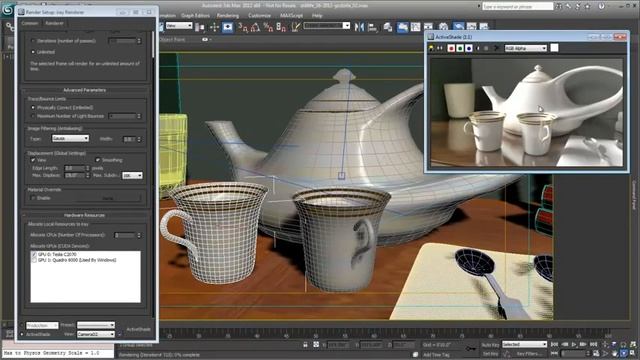640x360 pixels.
Task: Click the white color swatch in ActiveShade
Action: [x=554, y=48]
